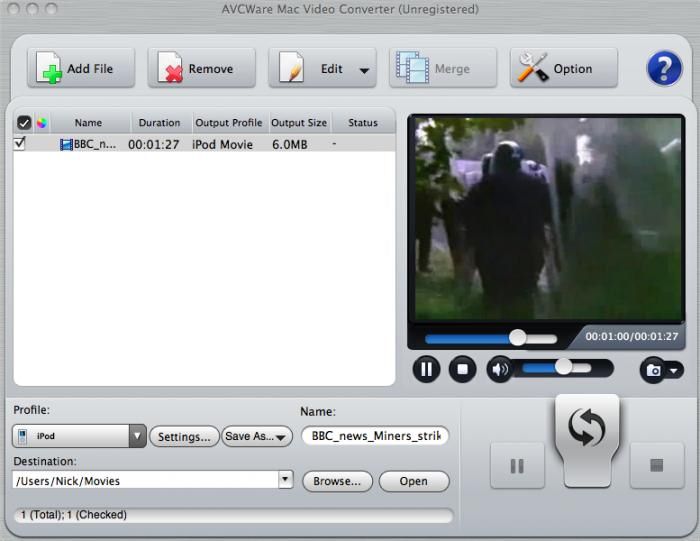This screenshot has width=700, height=541.
Task: Stop the preview playback
Action: [x=462, y=369]
